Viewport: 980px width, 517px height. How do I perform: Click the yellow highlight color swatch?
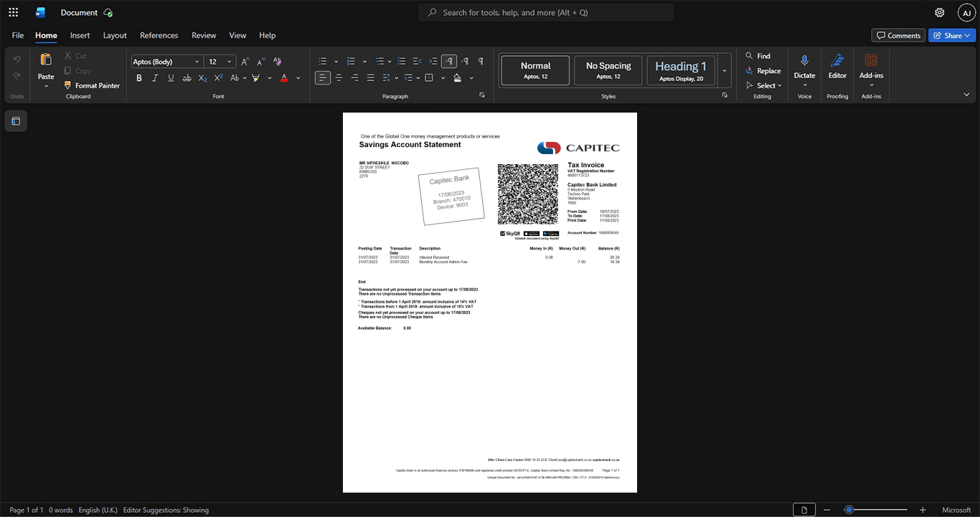click(256, 77)
